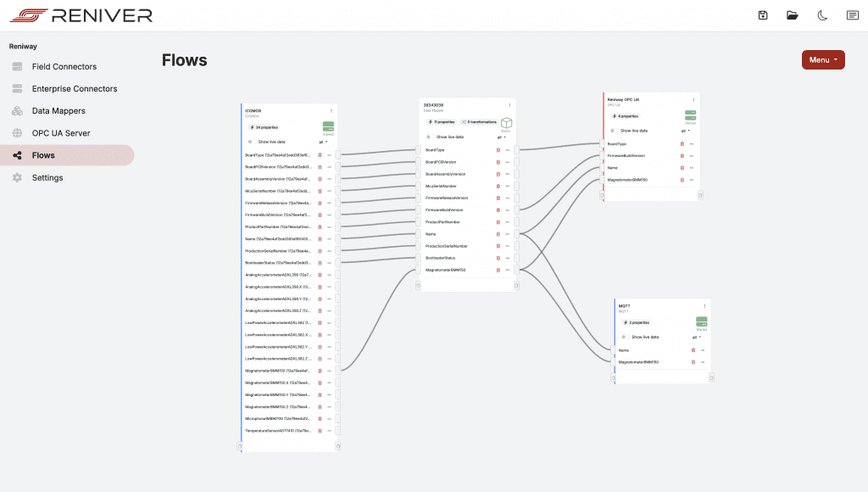
Task: Delete Name property in iCOMOX node
Action: coord(320,239)
